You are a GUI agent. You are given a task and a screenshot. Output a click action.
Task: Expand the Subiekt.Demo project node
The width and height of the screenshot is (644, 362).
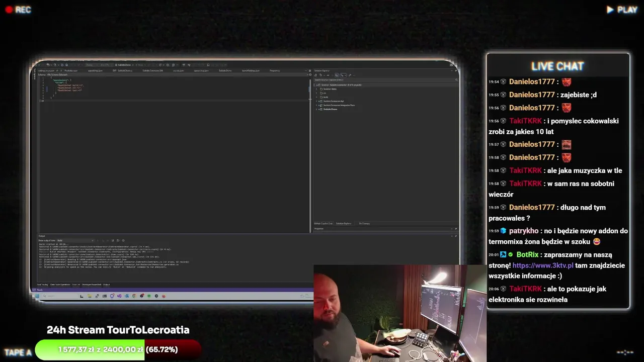coord(316,109)
